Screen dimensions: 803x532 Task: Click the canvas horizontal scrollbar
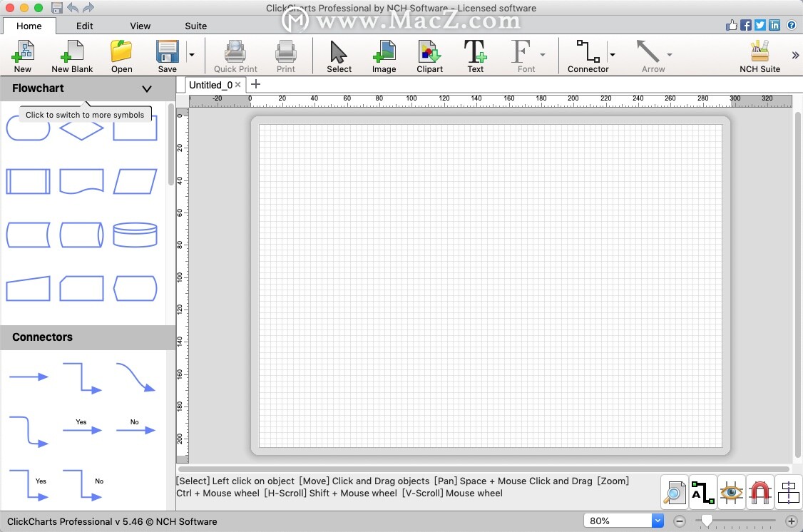point(484,469)
